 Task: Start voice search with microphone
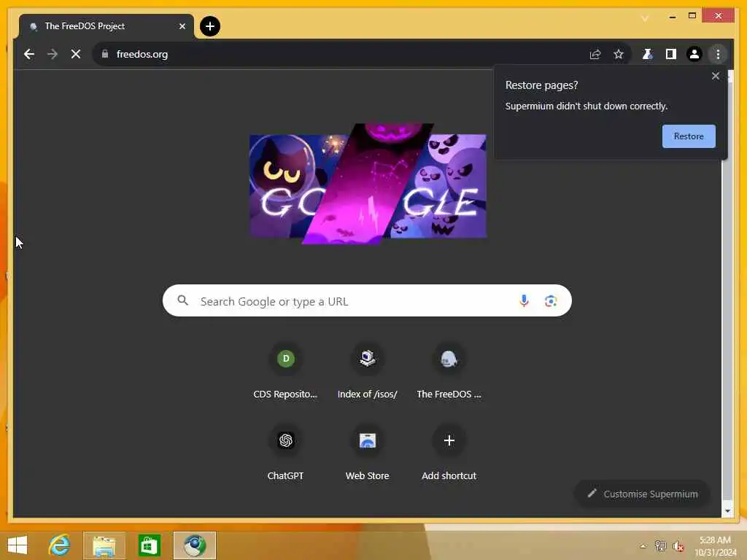(x=524, y=300)
